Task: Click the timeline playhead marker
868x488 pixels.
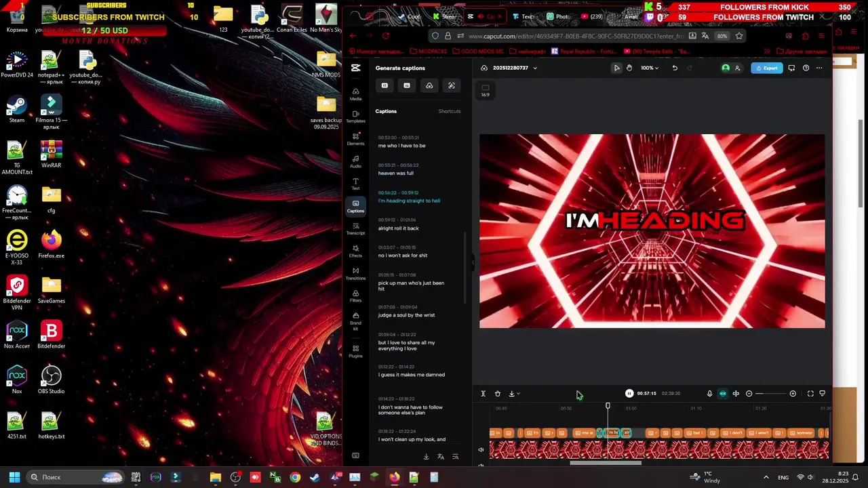Action: [608, 405]
